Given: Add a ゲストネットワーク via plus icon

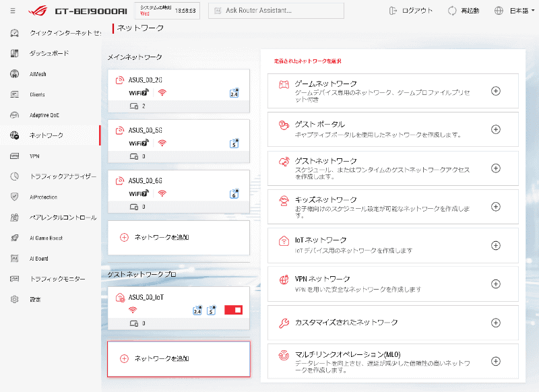Looking at the screenshot, I should click(x=495, y=168).
